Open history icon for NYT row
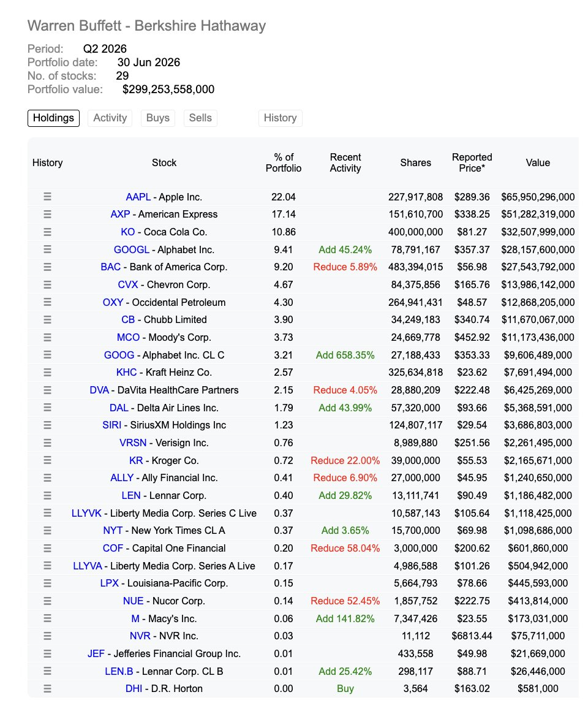 pos(47,531)
